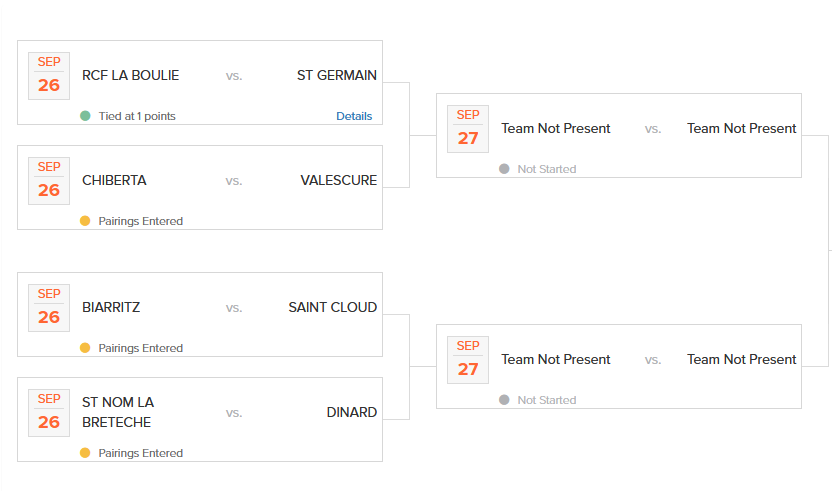Click the 'Tied at 1 points' status text
This screenshot has width=832, height=491.
(x=137, y=116)
